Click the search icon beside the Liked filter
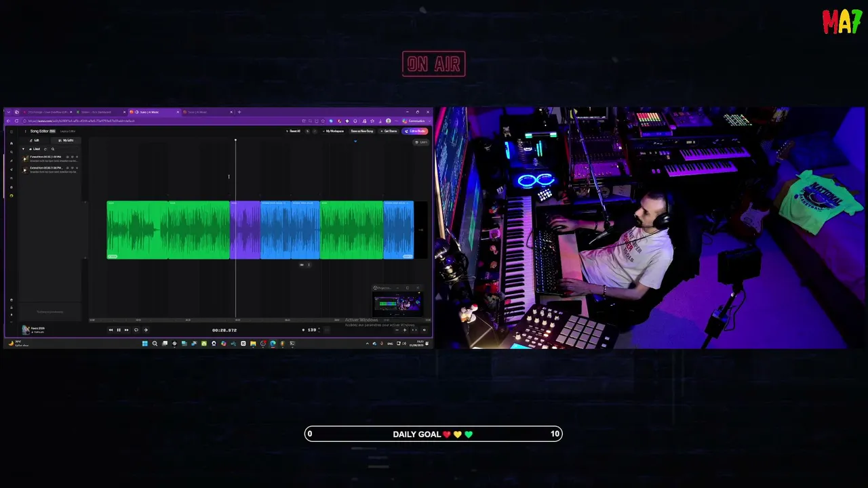The height and width of the screenshot is (488, 868). point(53,149)
